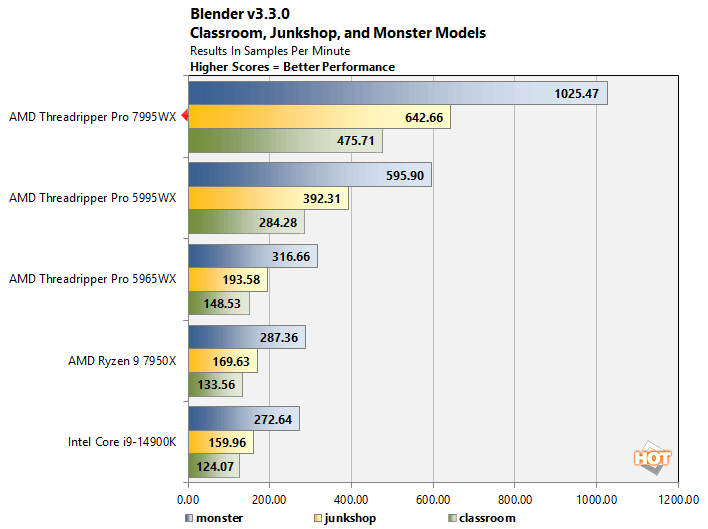Screen dimensions: 708x529
Task: Click the 475.71 classroom bar value
Action: click(x=356, y=141)
